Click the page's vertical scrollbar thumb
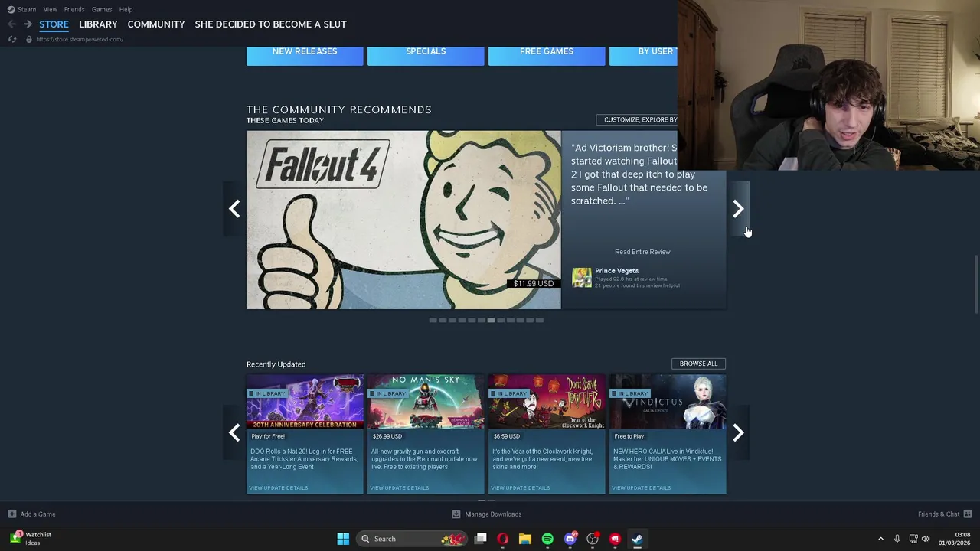The image size is (980, 551). pos(975,283)
